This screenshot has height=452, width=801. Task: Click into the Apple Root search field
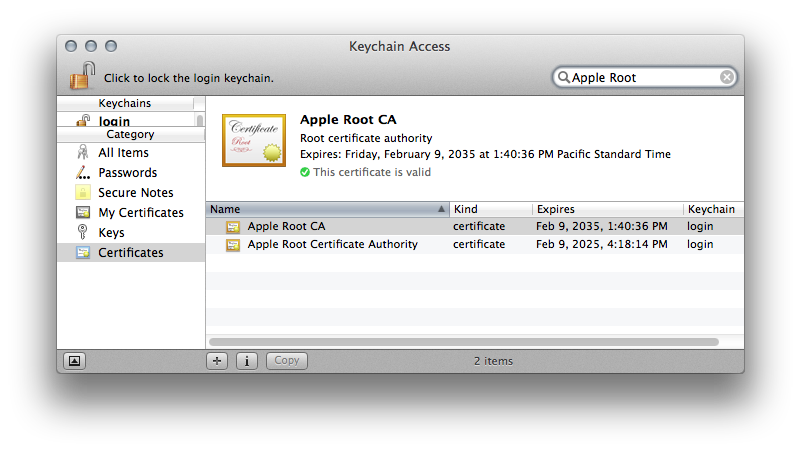point(640,77)
